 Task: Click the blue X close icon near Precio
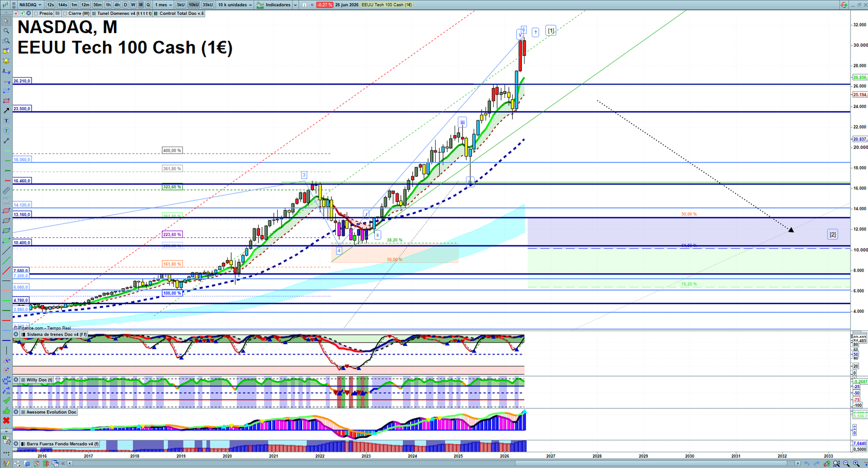(28, 13)
